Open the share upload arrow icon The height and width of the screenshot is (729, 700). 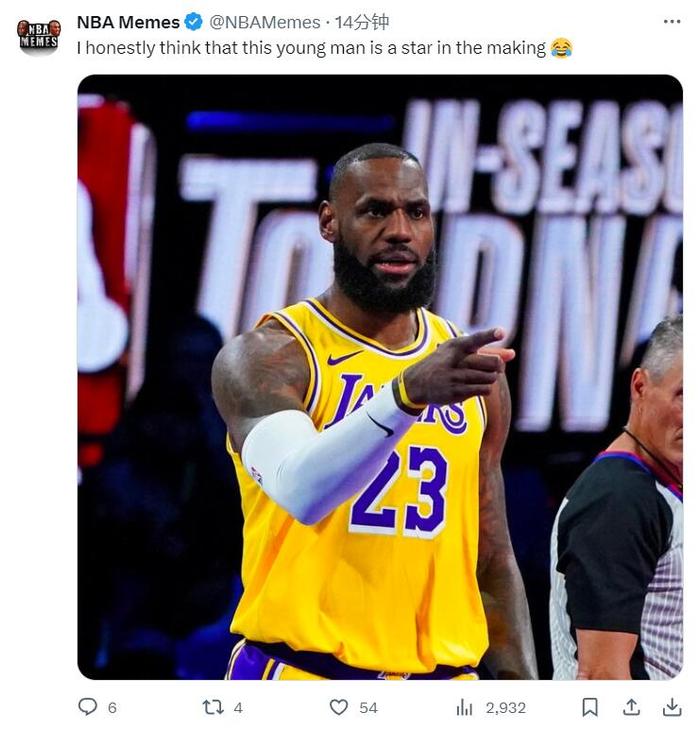[631, 707]
